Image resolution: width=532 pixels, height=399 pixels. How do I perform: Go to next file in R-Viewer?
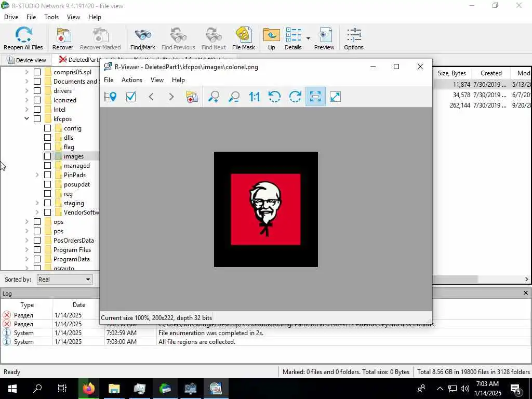point(171,97)
